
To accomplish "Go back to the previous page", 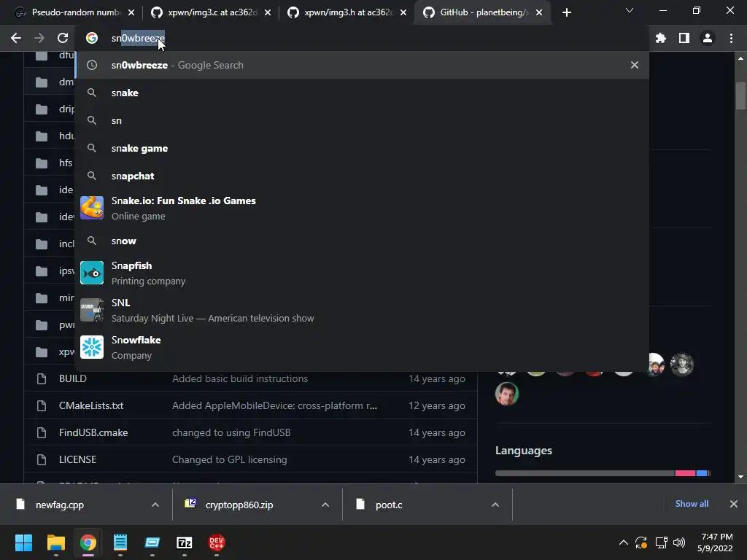I will pos(16,38).
